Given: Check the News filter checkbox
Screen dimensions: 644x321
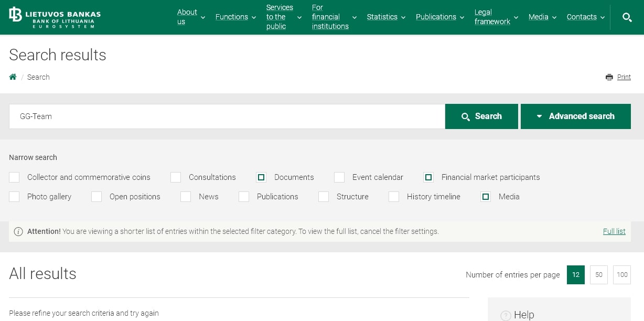Looking at the screenshot, I should click(x=186, y=197).
